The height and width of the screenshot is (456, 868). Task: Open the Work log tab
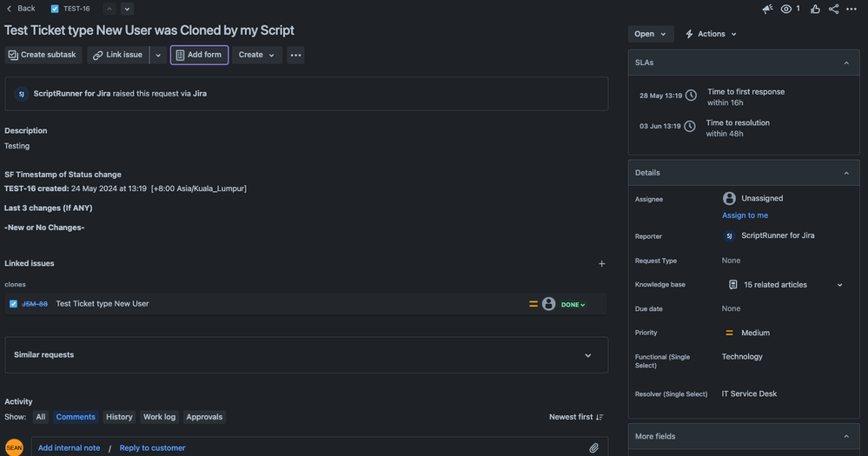[x=159, y=417]
